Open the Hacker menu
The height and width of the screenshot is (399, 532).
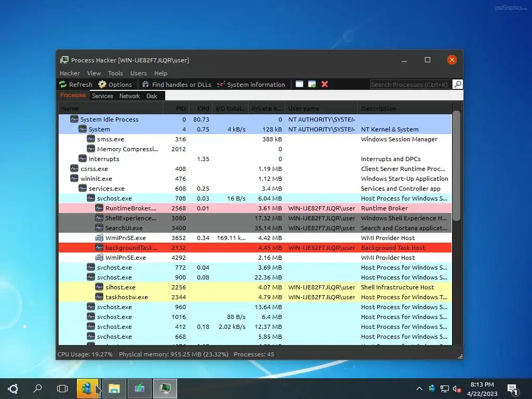click(70, 73)
